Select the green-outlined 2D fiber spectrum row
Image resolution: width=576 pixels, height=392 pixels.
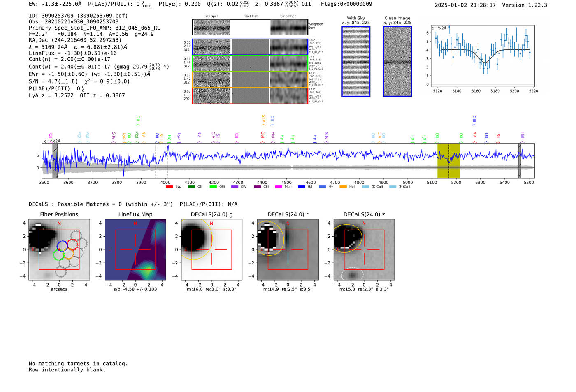coord(250,63)
